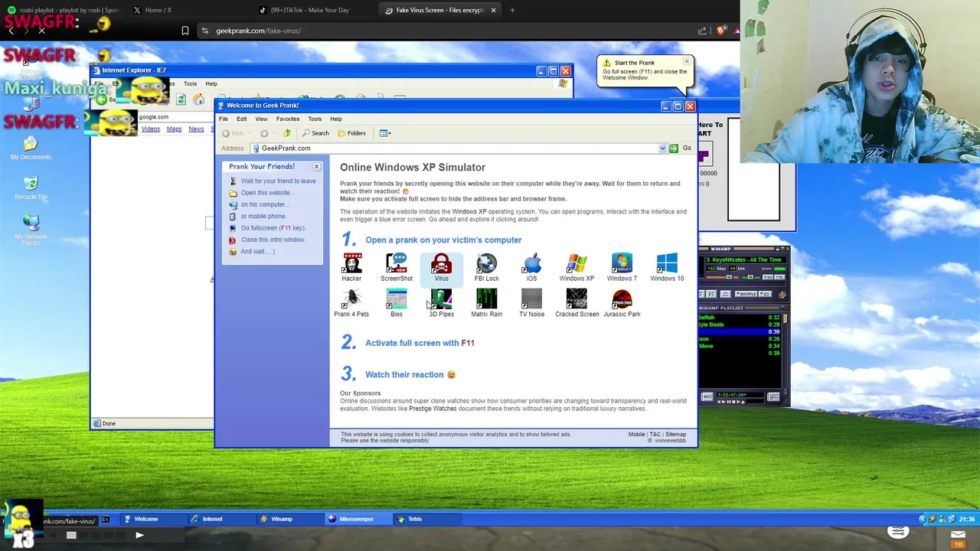
Task: Open Recycle Bin desktop icon
Action: click(x=31, y=187)
